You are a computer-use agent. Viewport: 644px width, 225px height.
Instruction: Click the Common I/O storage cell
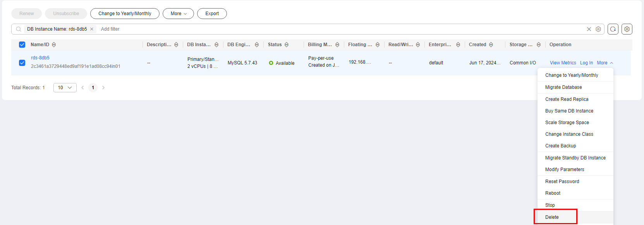tap(523, 63)
